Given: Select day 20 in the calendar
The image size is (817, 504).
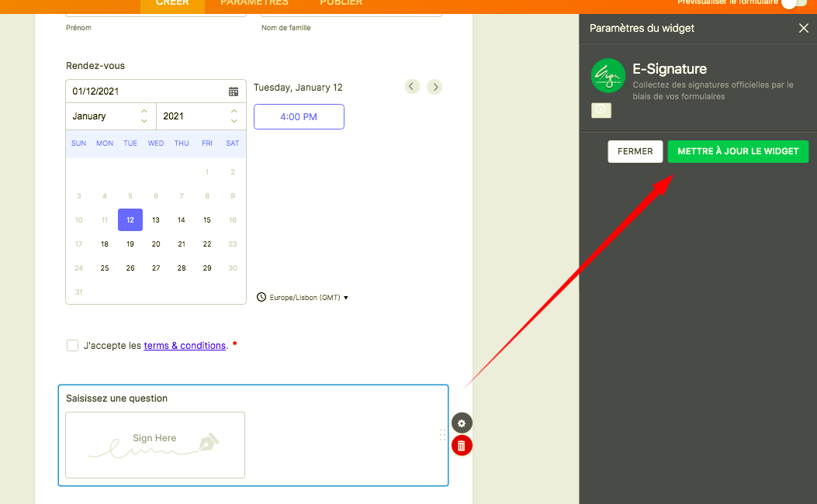Looking at the screenshot, I should click(156, 243).
